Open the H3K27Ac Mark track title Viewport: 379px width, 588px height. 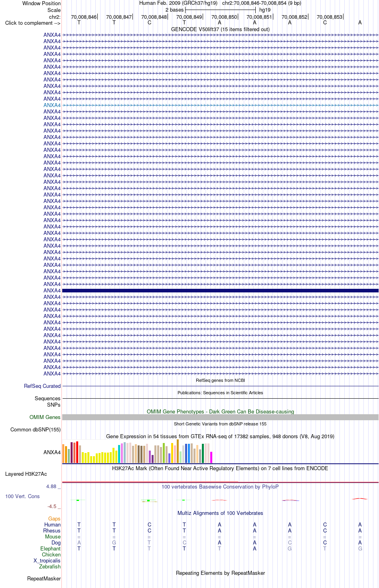[x=220, y=468]
